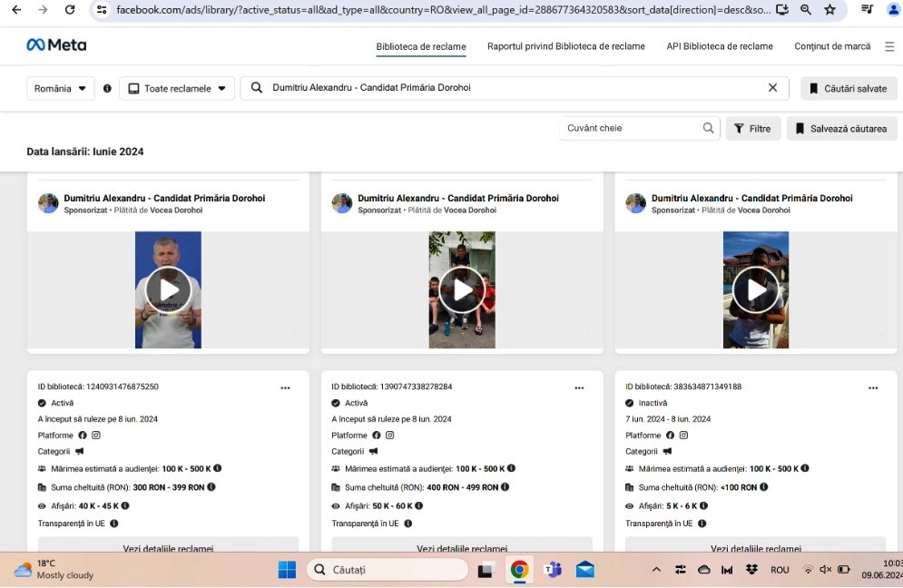
Task: Click info icon beside first ad's Afișări
Action: (125, 505)
